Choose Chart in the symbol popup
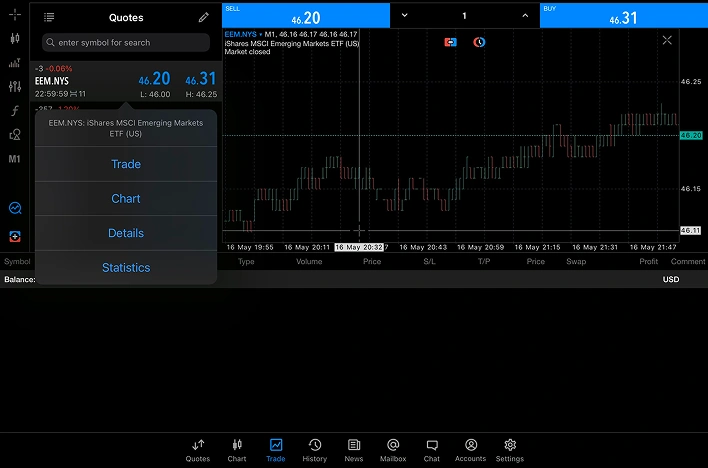The height and width of the screenshot is (468, 708). click(x=126, y=199)
